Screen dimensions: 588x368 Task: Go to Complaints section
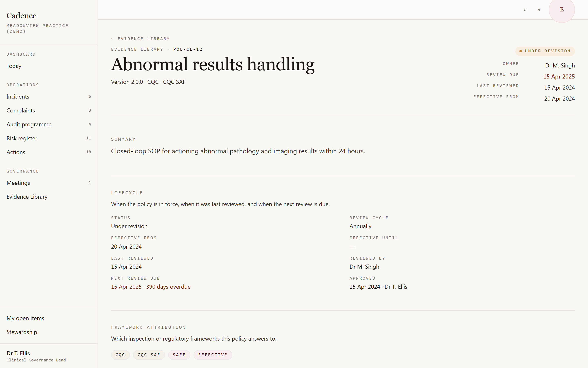click(x=49, y=110)
